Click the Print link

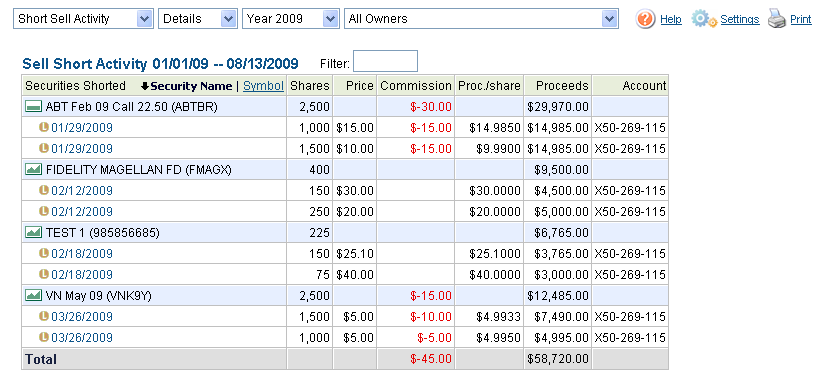[801, 20]
